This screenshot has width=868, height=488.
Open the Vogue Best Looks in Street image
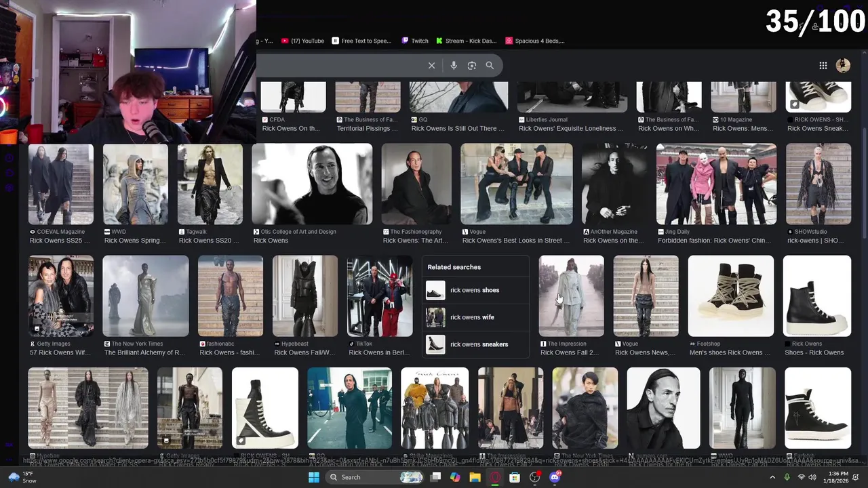[517, 184]
